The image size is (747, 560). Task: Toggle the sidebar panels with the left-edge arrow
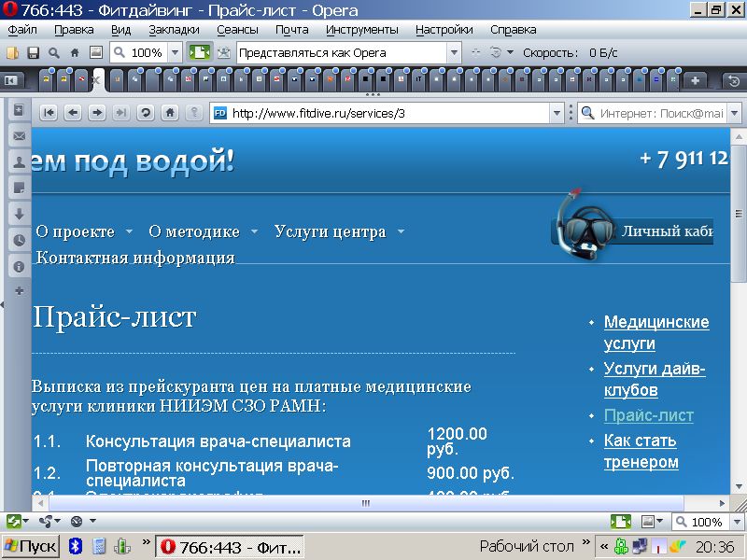[x=5, y=302]
